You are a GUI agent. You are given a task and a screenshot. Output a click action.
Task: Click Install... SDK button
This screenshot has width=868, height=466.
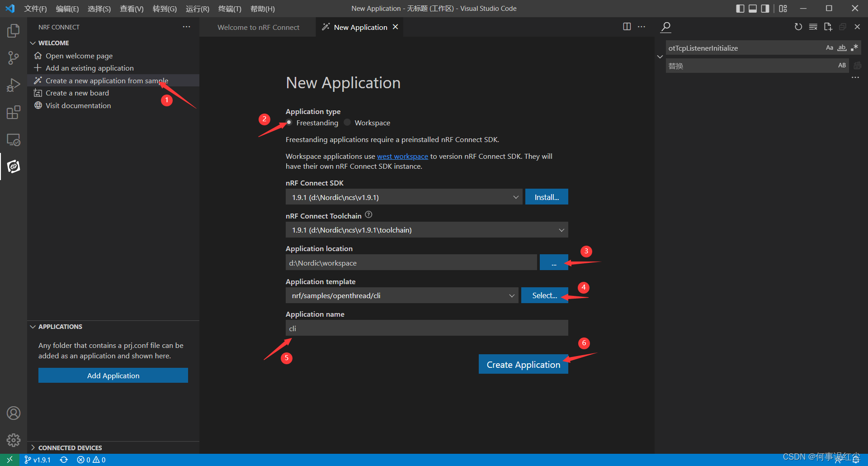(x=547, y=197)
